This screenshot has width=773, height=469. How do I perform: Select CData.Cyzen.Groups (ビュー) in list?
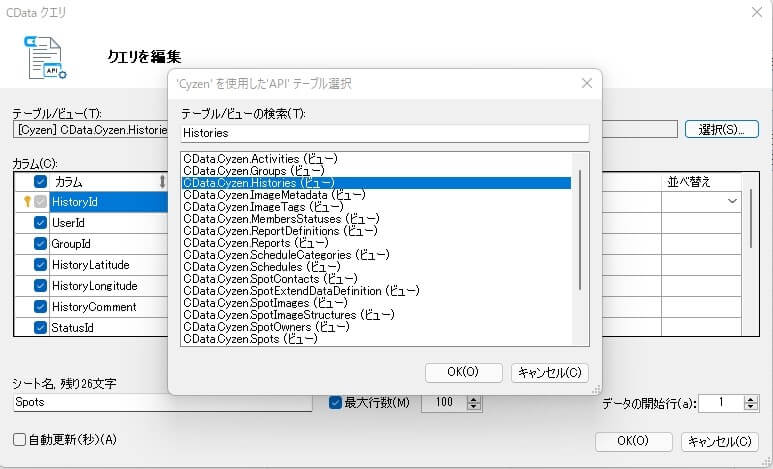(376, 171)
